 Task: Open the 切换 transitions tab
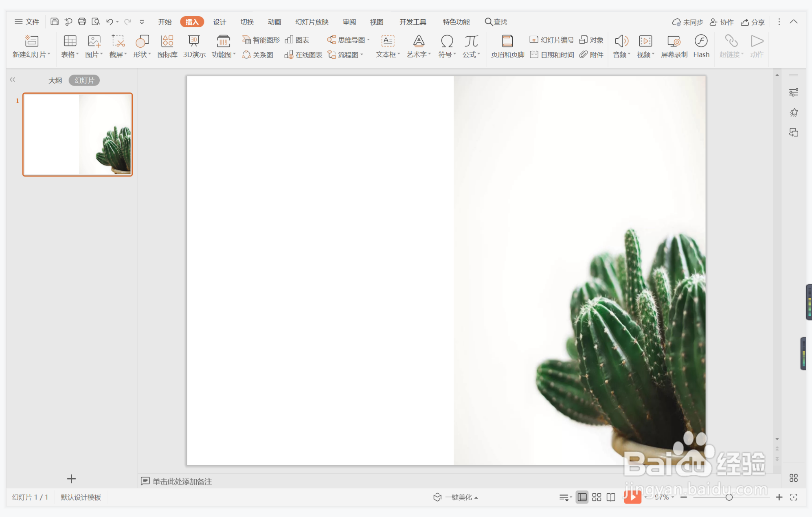point(247,22)
